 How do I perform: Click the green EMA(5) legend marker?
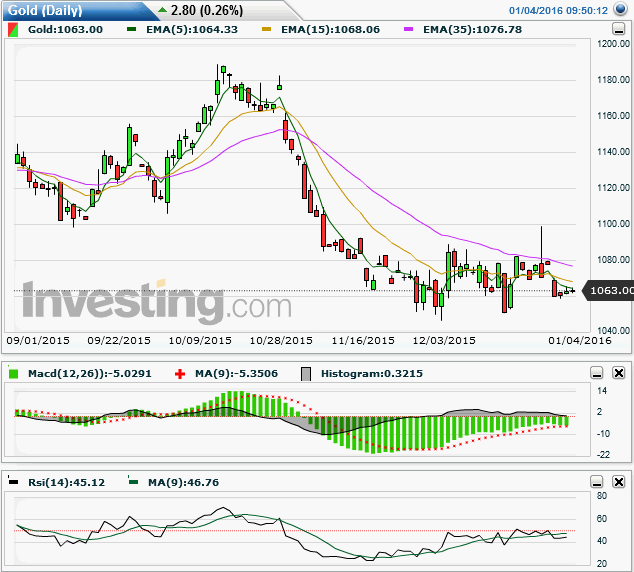click(x=131, y=29)
